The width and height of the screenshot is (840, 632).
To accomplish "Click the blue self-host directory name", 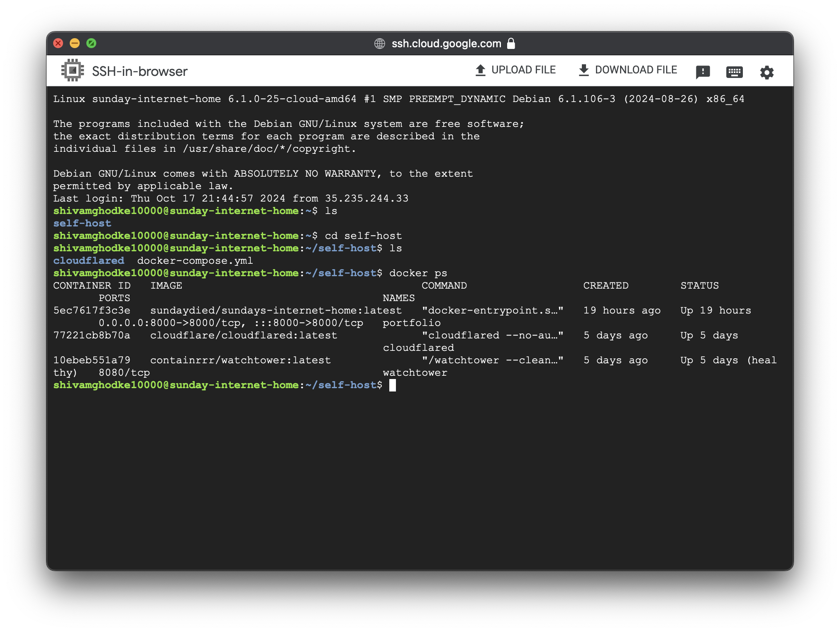I will [82, 224].
